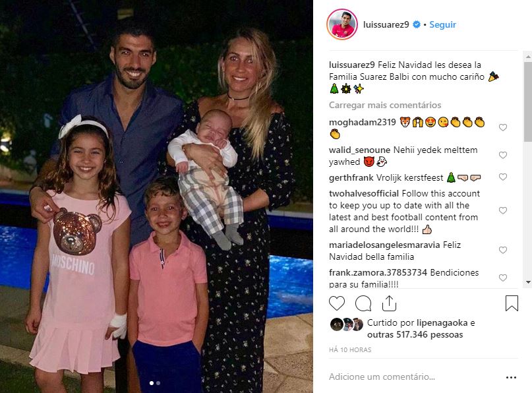Share the post via the share icon
The width and height of the screenshot is (532, 393).
pos(389,303)
